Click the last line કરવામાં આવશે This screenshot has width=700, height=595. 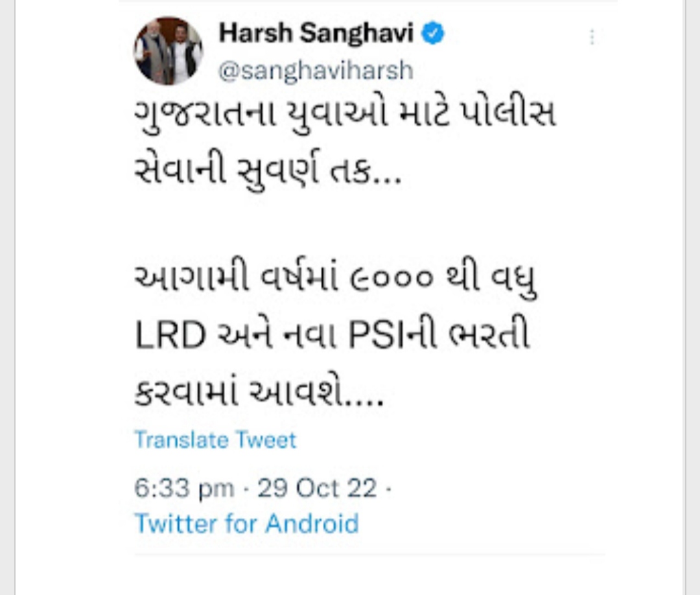pyautogui.click(x=259, y=393)
